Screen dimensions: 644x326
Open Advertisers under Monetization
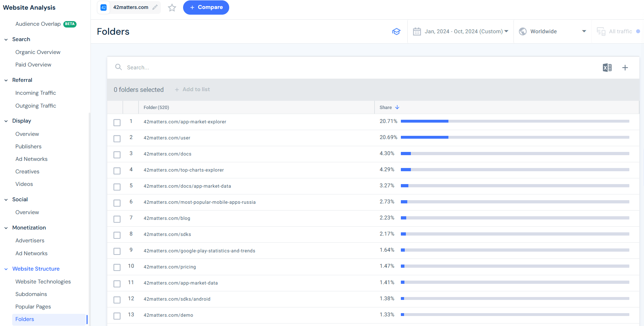(x=30, y=241)
